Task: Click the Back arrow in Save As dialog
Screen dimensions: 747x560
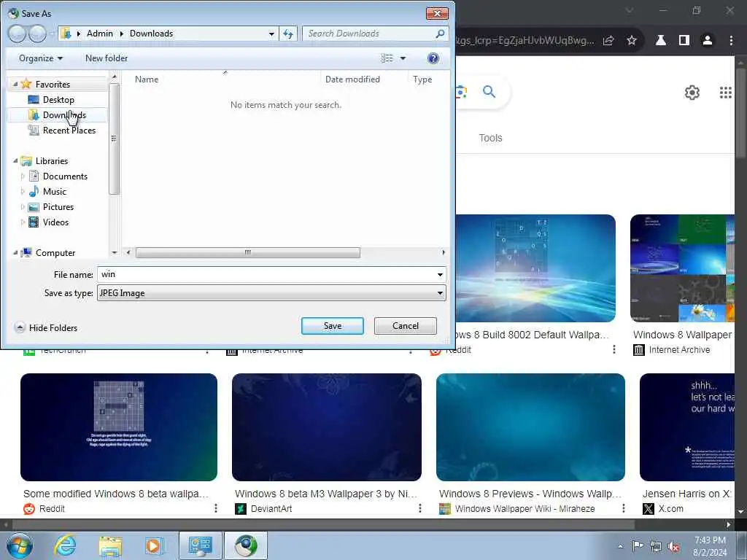Action: click(x=18, y=34)
